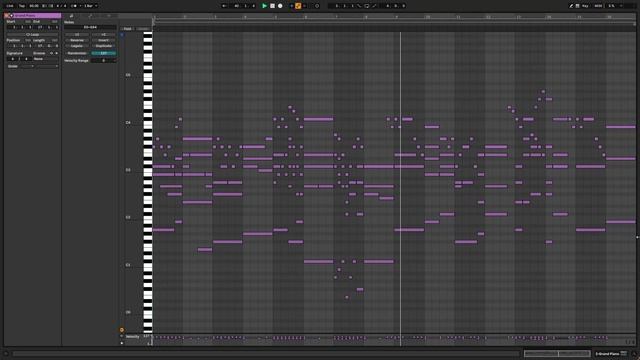Click the Tap tempo button
Screen dimensions: 640x360
22,6
